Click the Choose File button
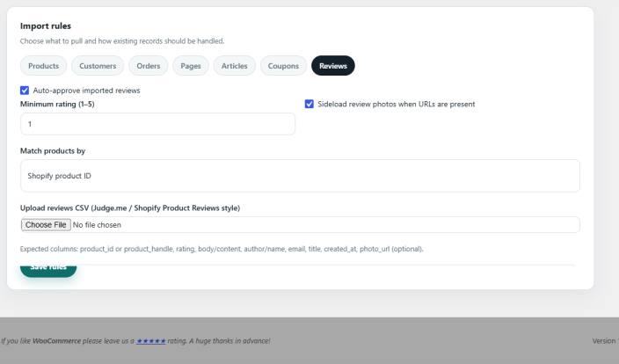This screenshot has height=364, width=619. pos(46,224)
